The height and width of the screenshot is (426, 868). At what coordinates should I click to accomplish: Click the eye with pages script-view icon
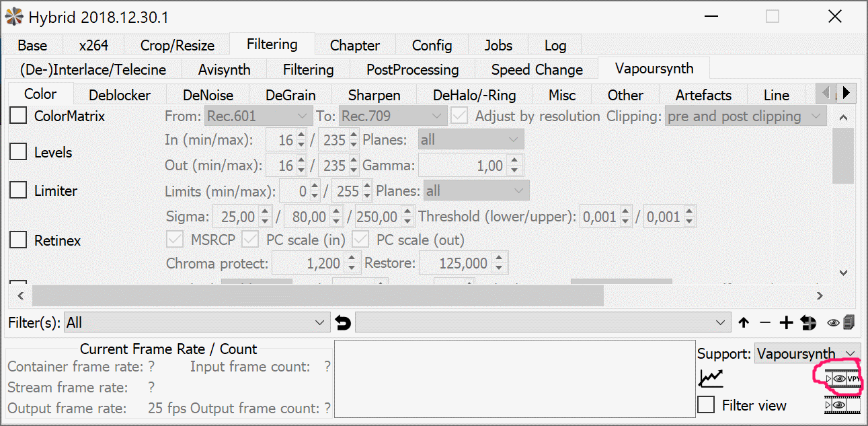840,323
